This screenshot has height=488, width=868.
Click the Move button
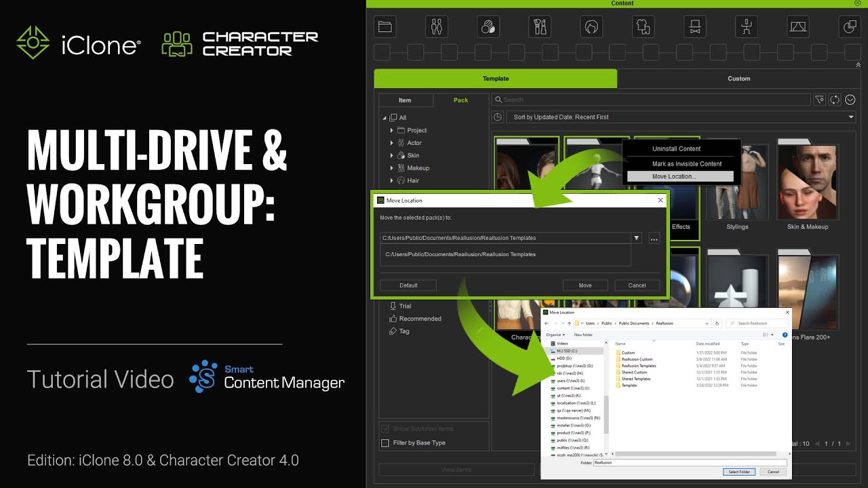coord(585,285)
